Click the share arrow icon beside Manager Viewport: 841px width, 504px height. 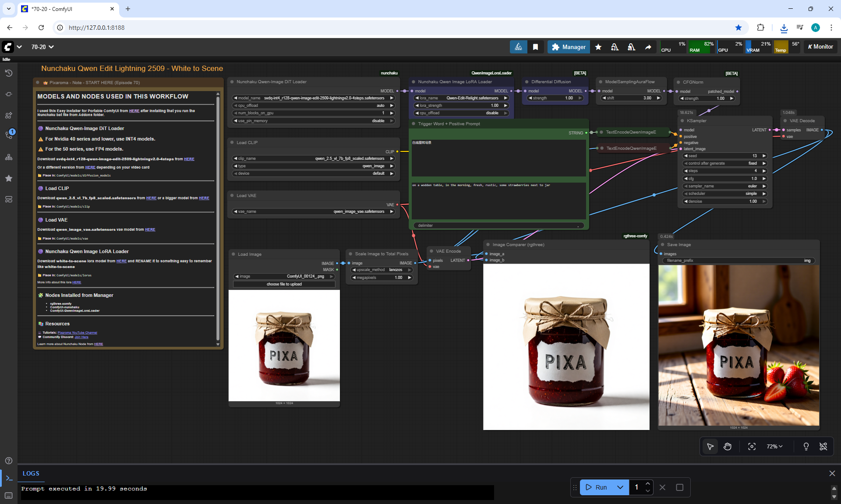tap(648, 47)
